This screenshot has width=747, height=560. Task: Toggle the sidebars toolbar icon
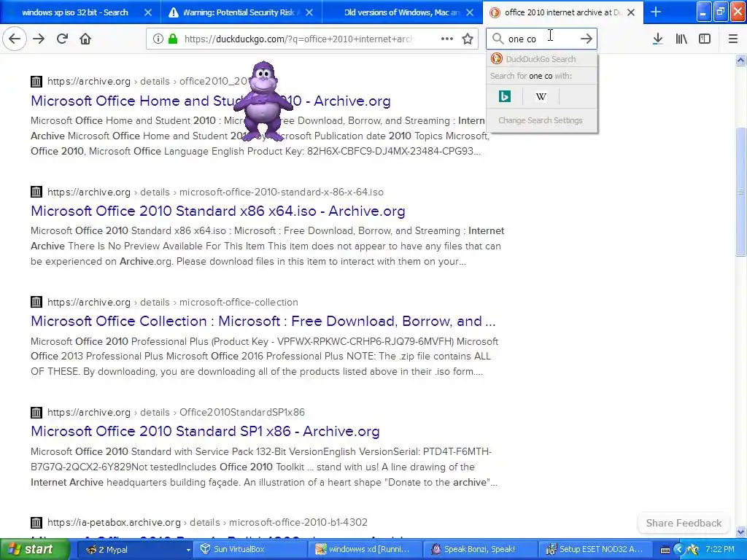[x=705, y=39]
